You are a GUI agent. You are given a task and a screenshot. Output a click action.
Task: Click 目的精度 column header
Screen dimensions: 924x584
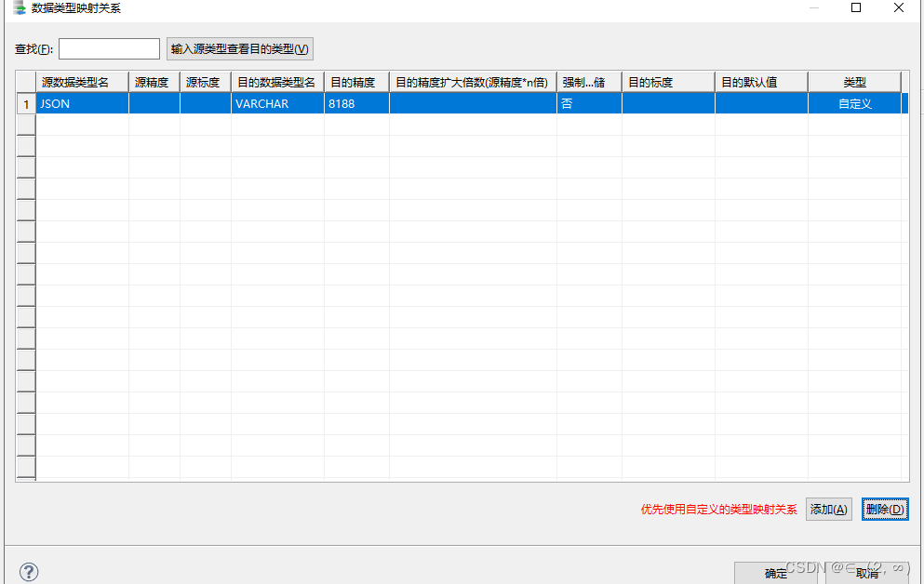click(x=357, y=83)
